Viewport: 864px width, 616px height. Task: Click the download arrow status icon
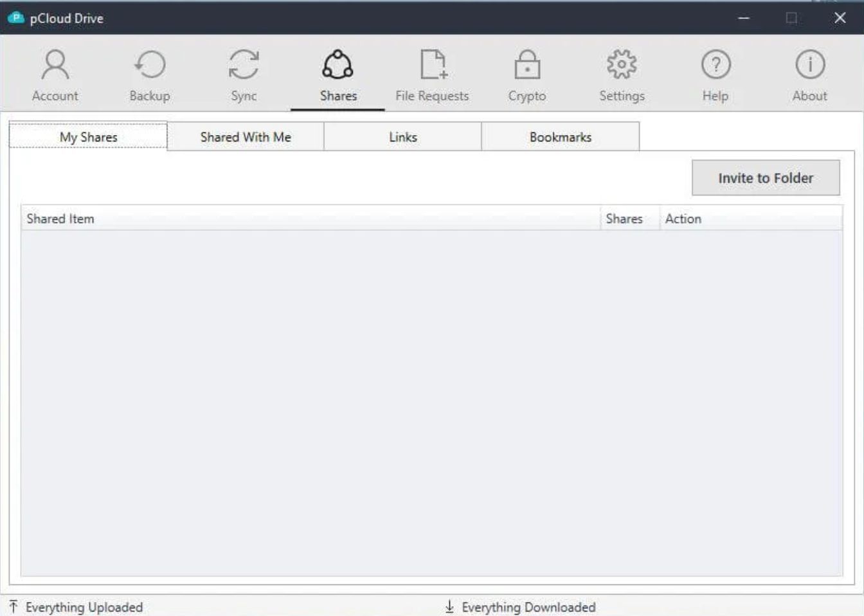449,606
